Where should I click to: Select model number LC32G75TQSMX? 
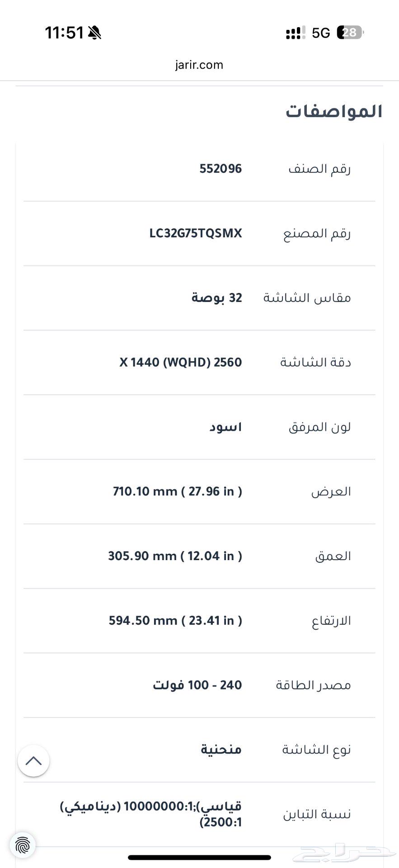tap(196, 234)
